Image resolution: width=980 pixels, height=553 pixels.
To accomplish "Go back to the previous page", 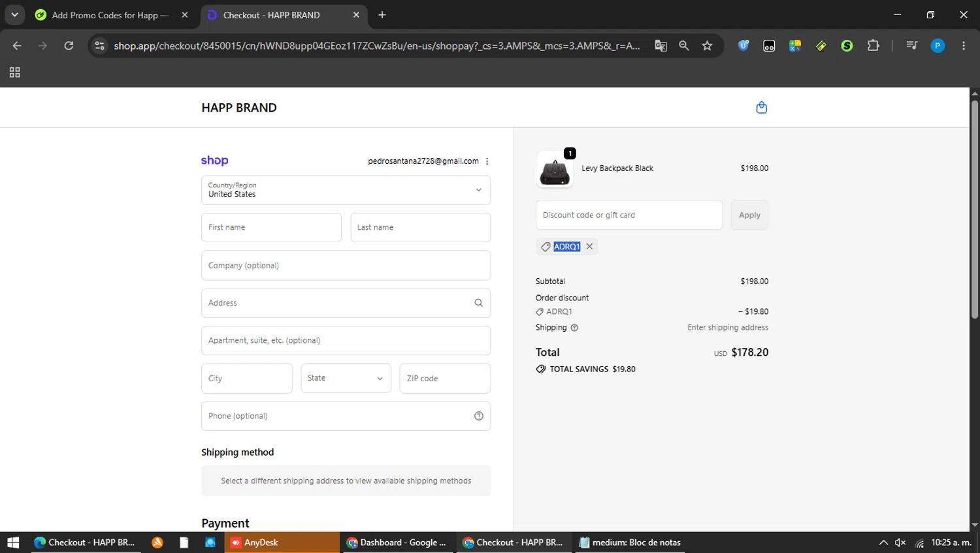I will tap(17, 46).
